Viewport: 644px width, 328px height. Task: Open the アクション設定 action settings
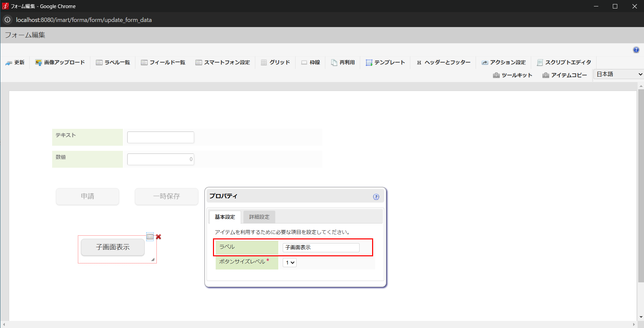click(503, 62)
